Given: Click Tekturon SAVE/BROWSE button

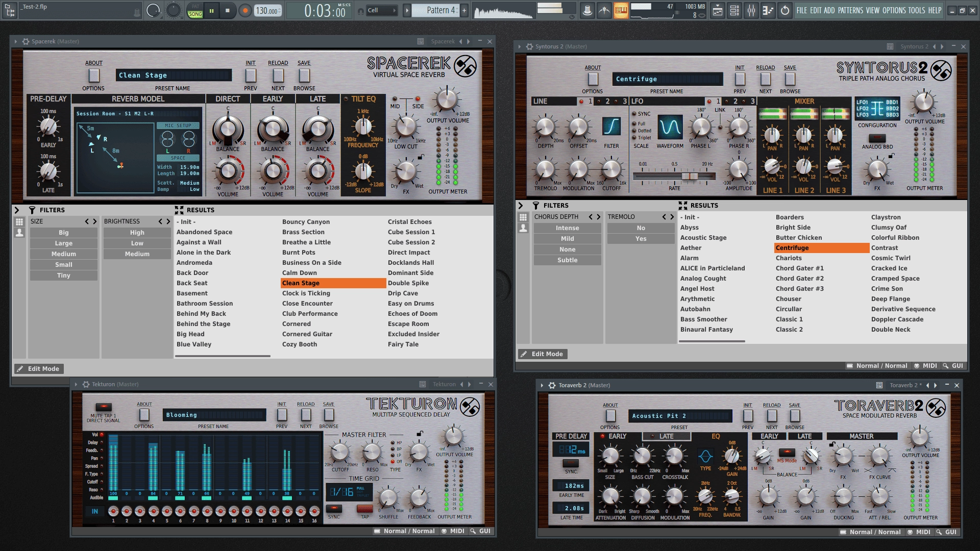Looking at the screenshot, I should (x=329, y=415).
